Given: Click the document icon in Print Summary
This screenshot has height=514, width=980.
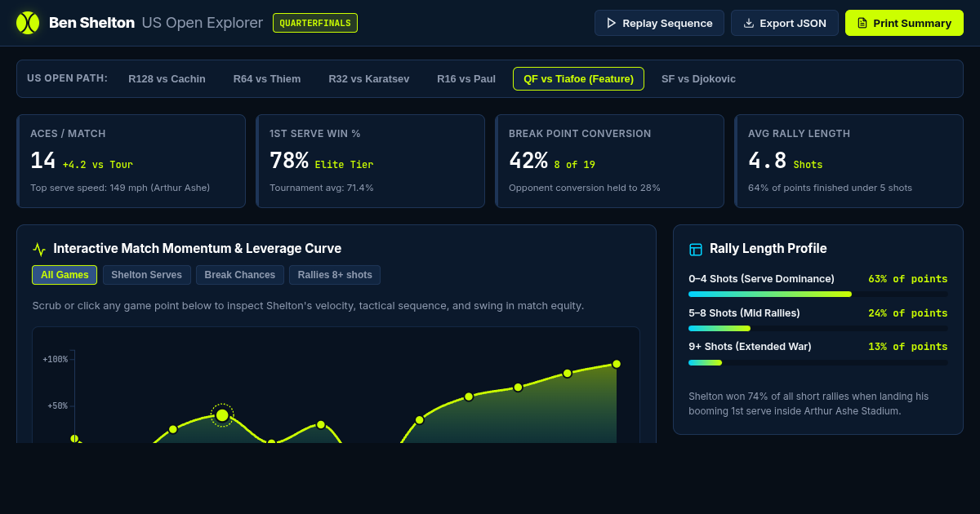Looking at the screenshot, I should point(862,23).
